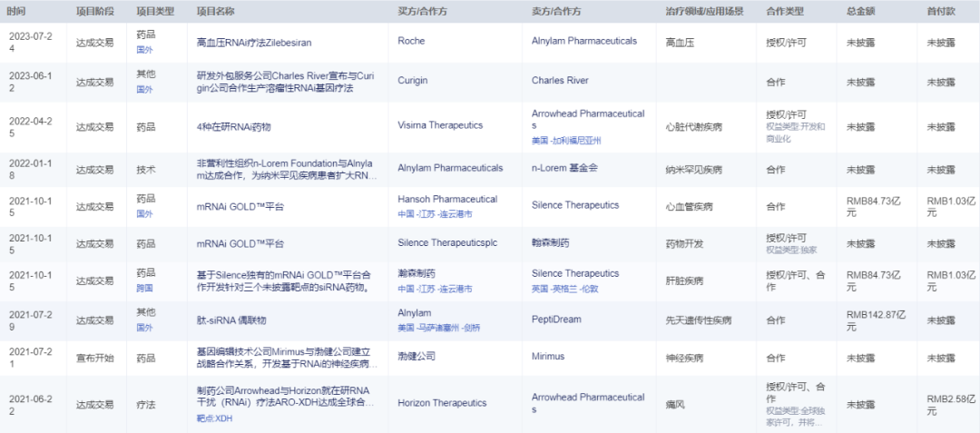
Task: Open 渤健公司 buyer entry
Action: [416, 356]
